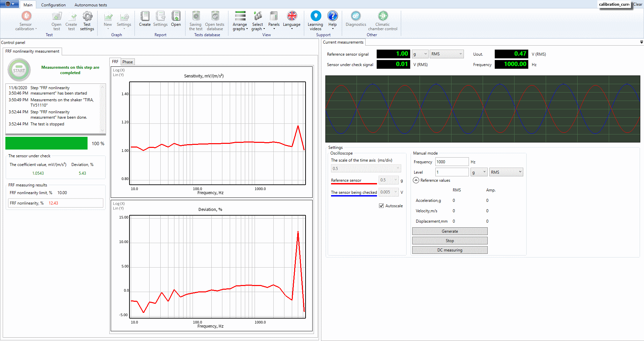Open the Panels tool
The width and height of the screenshot is (644, 341).
[x=274, y=16]
